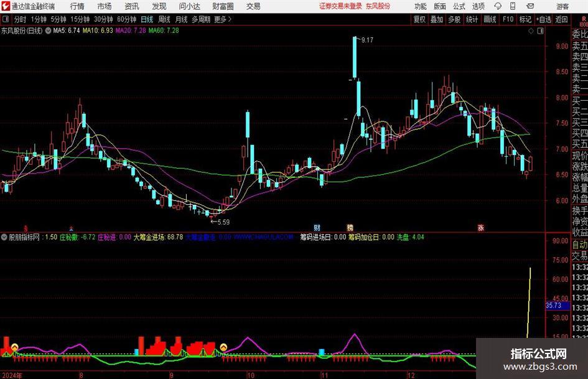Select the 月线 monthly chart tab

pyautogui.click(x=181, y=19)
